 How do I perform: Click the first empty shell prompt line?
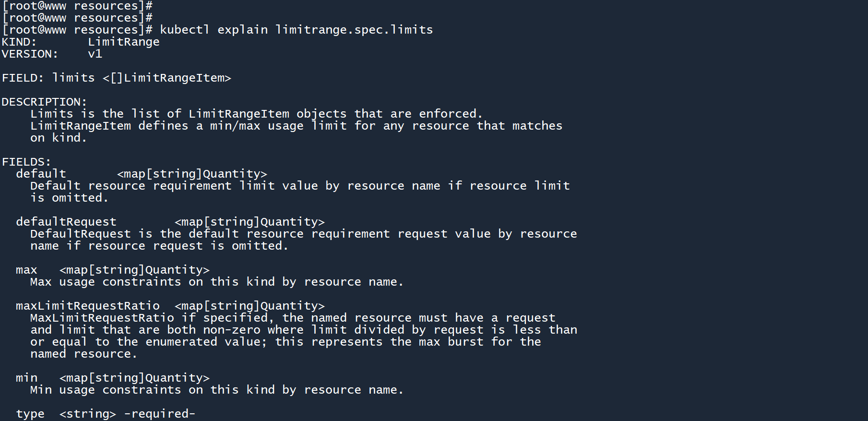(x=77, y=6)
